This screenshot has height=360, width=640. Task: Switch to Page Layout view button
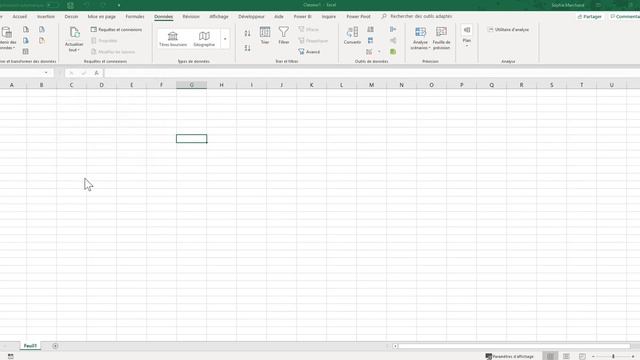[566, 356]
